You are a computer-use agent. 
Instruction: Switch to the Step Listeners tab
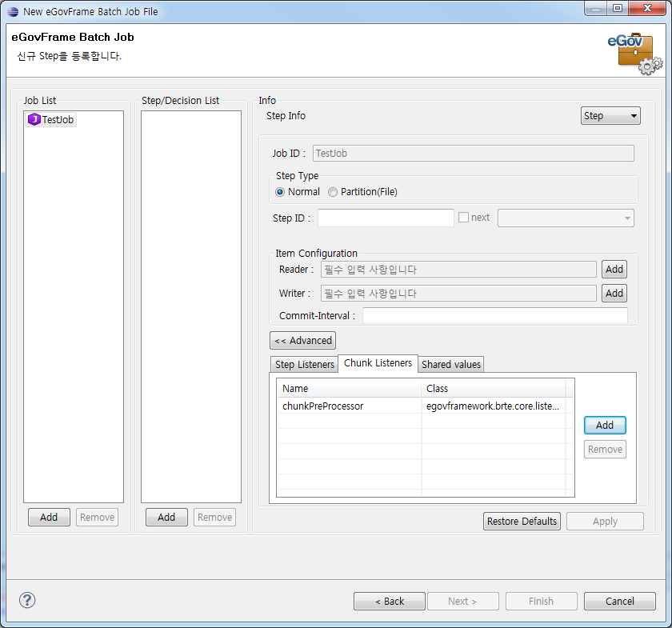click(304, 364)
